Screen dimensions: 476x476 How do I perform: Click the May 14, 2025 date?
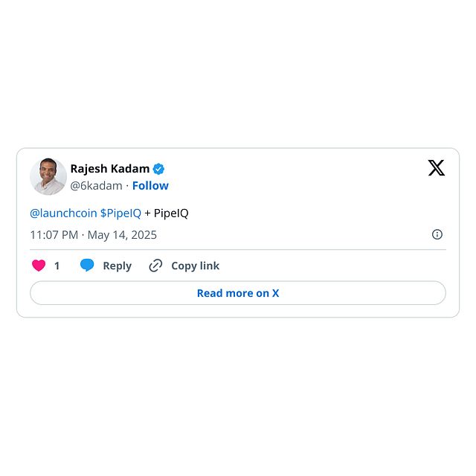point(122,235)
